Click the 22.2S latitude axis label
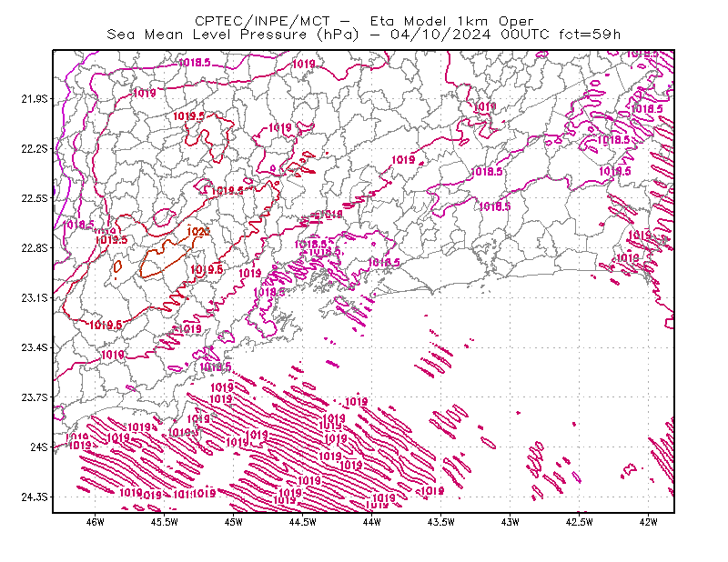728x562 pixels. point(35,148)
